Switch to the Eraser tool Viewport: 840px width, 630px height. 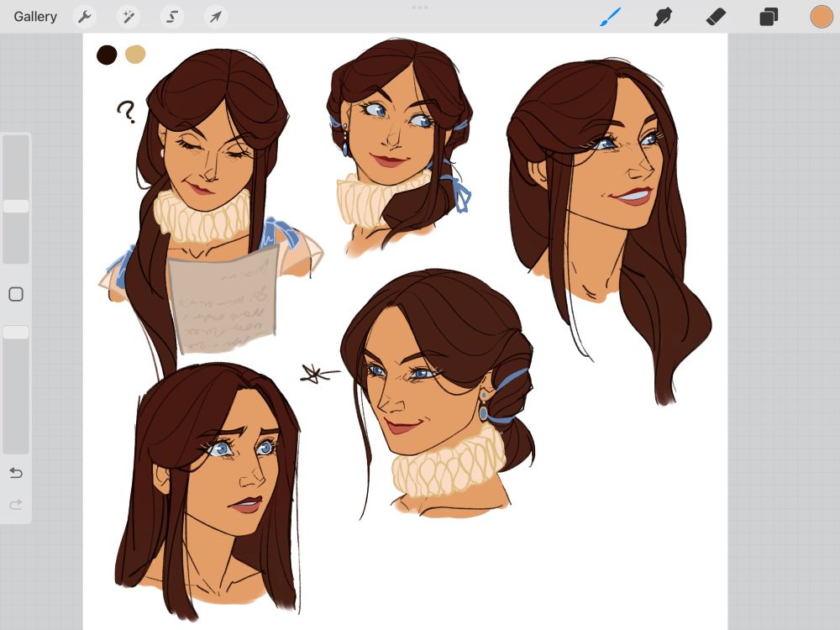click(x=714, y=17)
